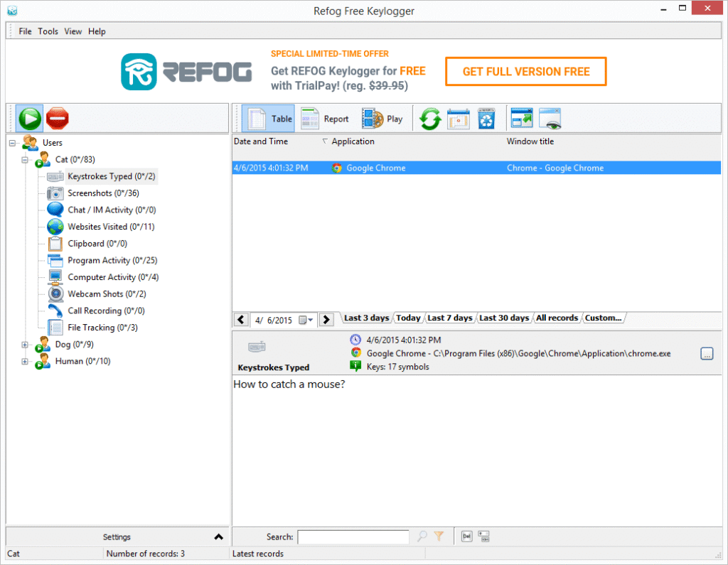Refresh the log with the green refresh icon
728x565 pixels.
tap(429, 118)
